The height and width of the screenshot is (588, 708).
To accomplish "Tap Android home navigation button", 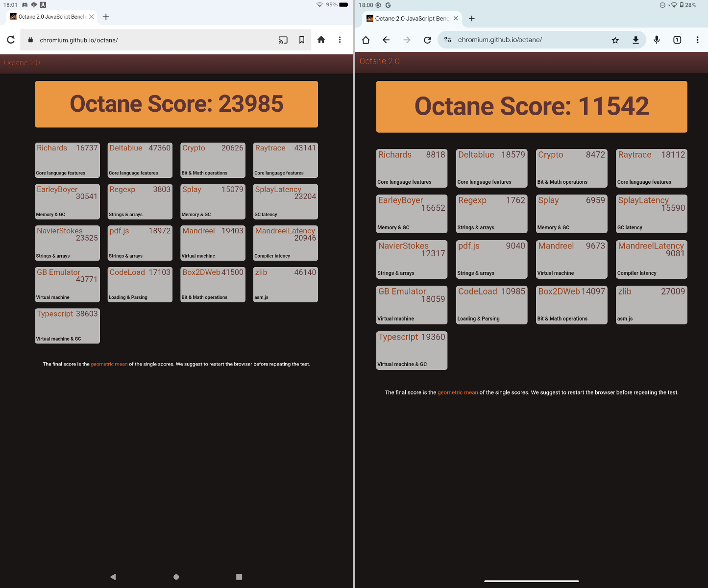I will (176, 577).
